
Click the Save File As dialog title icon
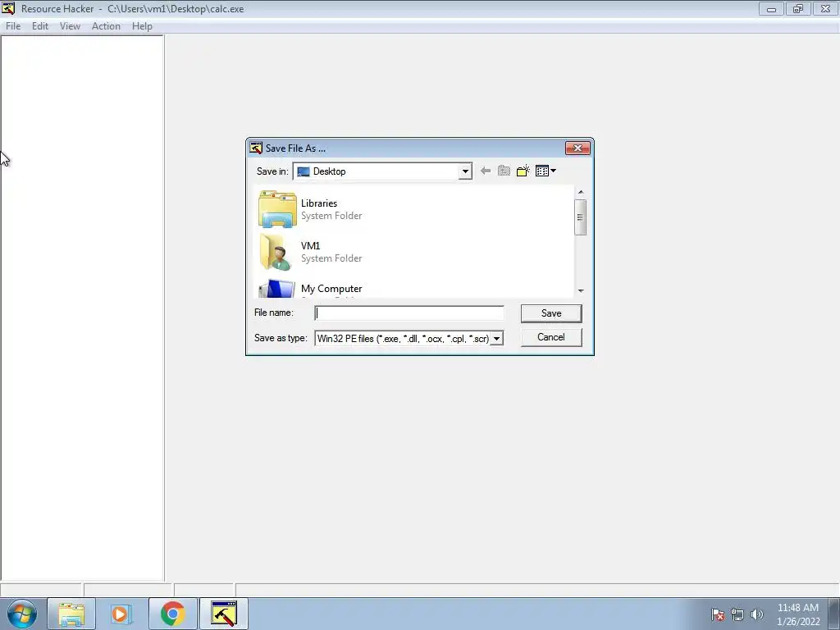256,148
